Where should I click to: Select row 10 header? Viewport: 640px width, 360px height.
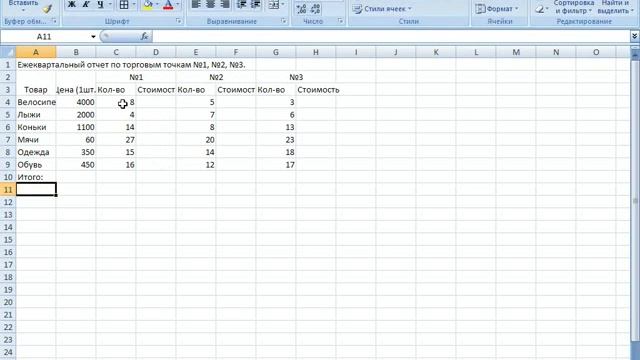tap(8, 177)
